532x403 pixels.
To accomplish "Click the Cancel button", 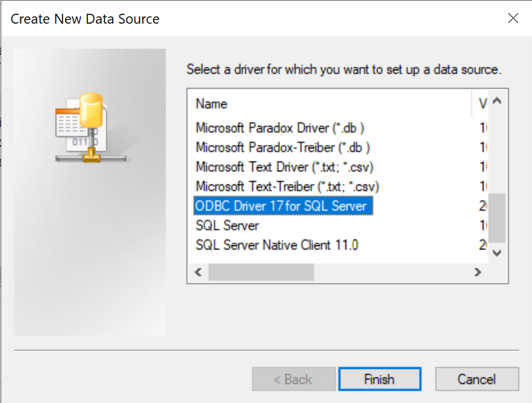I will (477, 379).
